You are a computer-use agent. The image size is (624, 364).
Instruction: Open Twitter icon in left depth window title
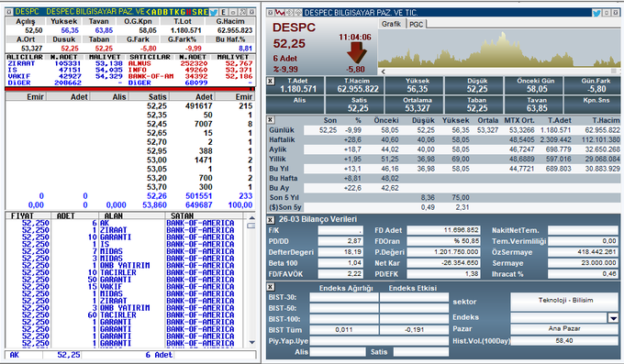point(214,12)
